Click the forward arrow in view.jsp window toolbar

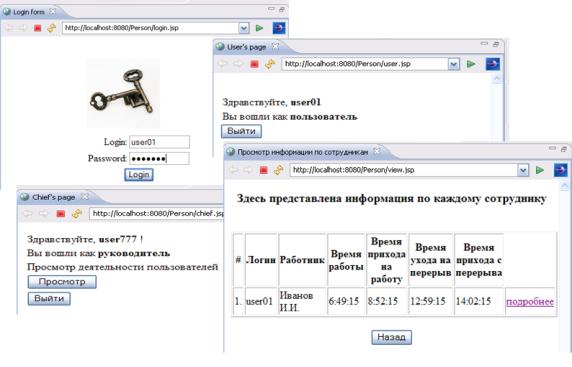tap(248, 170)
